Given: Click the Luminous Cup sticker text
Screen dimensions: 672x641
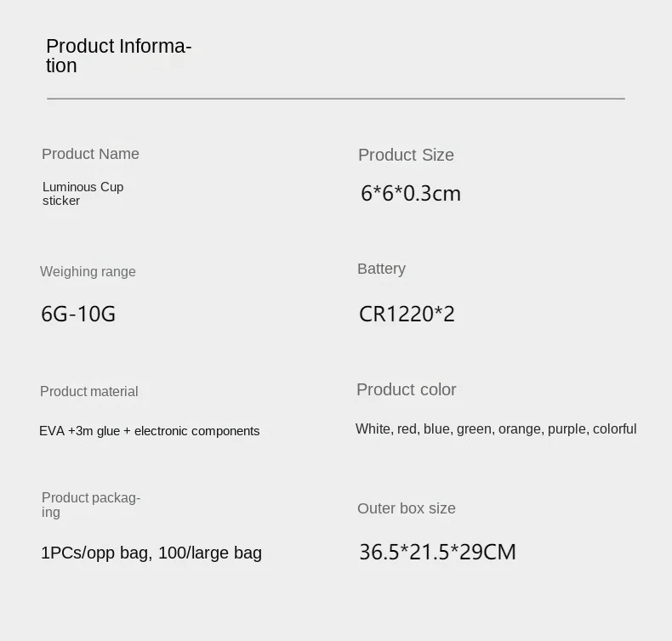Looking at the screenshot, I should coord(83,194).
